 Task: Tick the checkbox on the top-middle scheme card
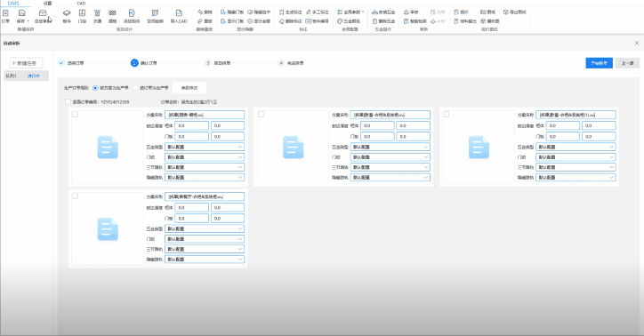pos(261,115)
